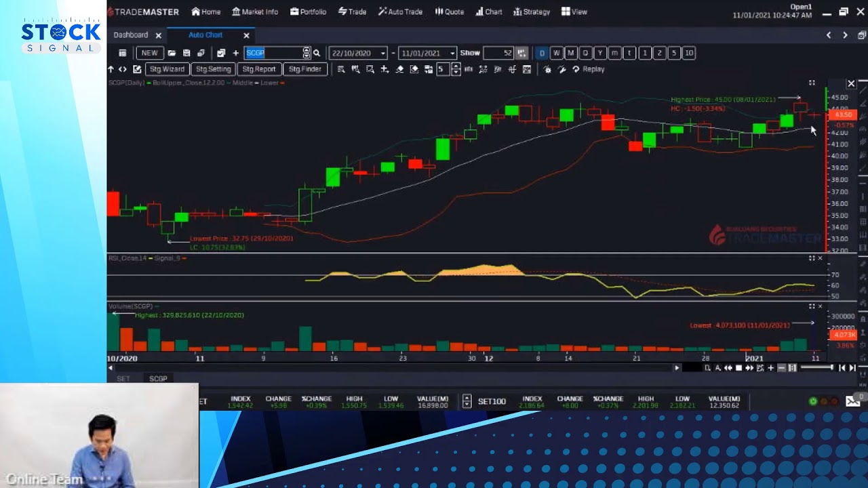The height and width of the screenshot is (488, 868).
Task: Click the bug debug icon near Replay
Action: coord(547,69)
